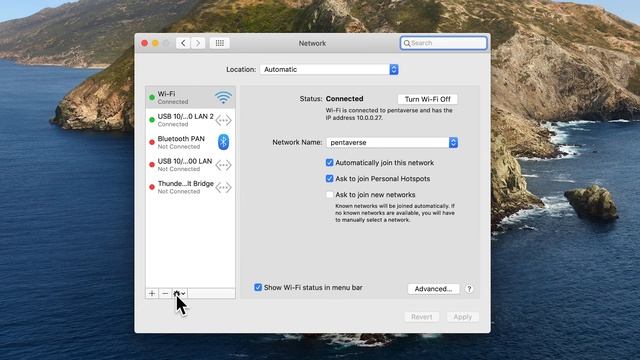Open the gear action menu below service list

(x=179, y=293)
